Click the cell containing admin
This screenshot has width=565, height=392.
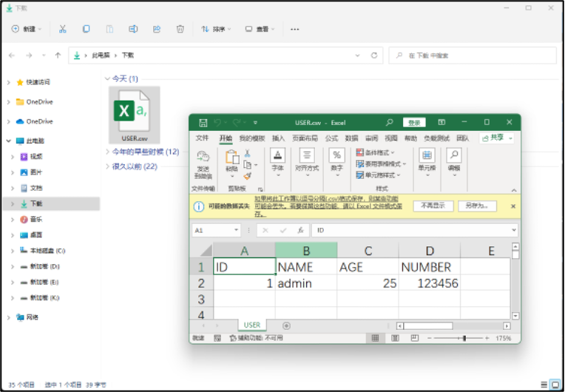(306, 283)
